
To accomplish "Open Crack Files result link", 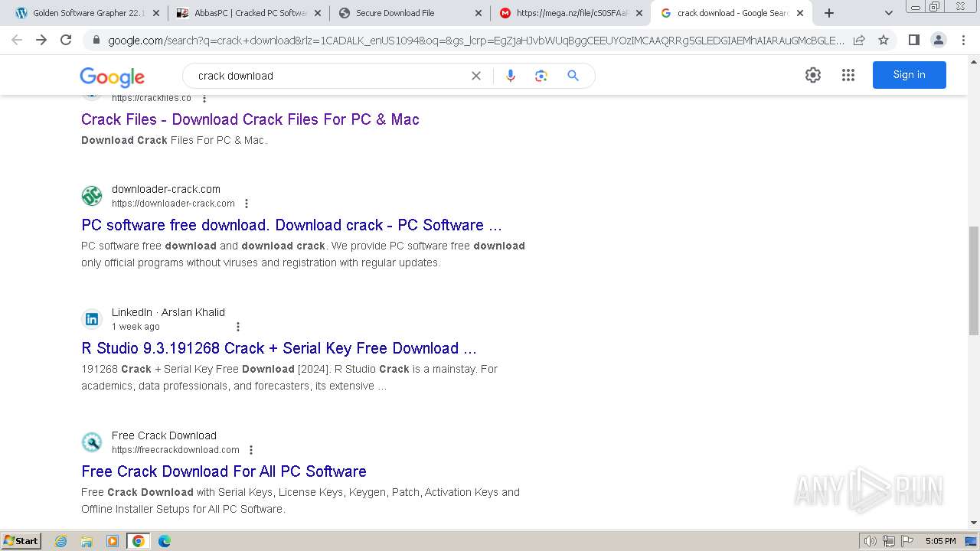I will 250,119.
